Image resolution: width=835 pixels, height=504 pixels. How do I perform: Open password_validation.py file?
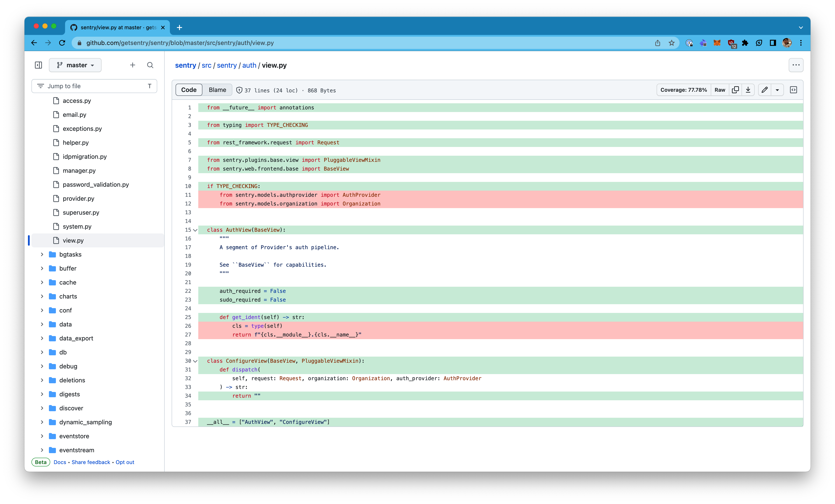point(96,184)
